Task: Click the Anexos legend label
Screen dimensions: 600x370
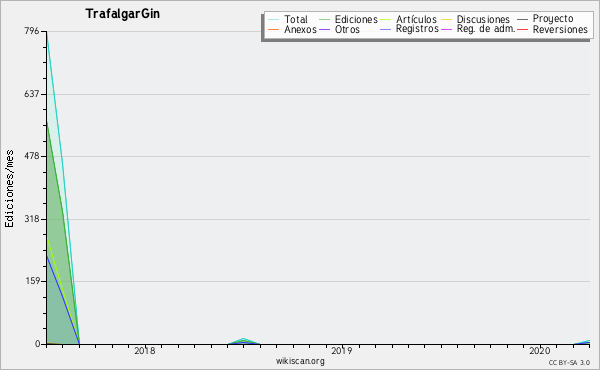Action: pyautogui.click(x=300, y=29)
